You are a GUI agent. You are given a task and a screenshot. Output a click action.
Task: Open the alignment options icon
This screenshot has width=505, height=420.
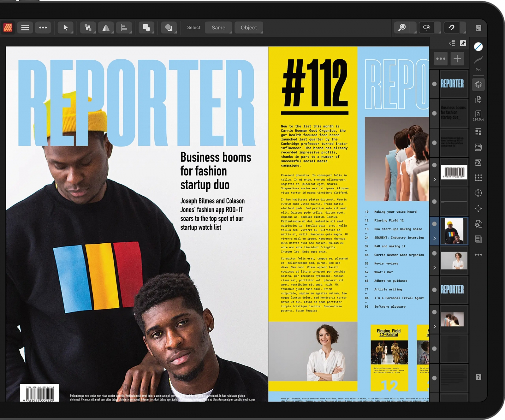tap(124, 28)
